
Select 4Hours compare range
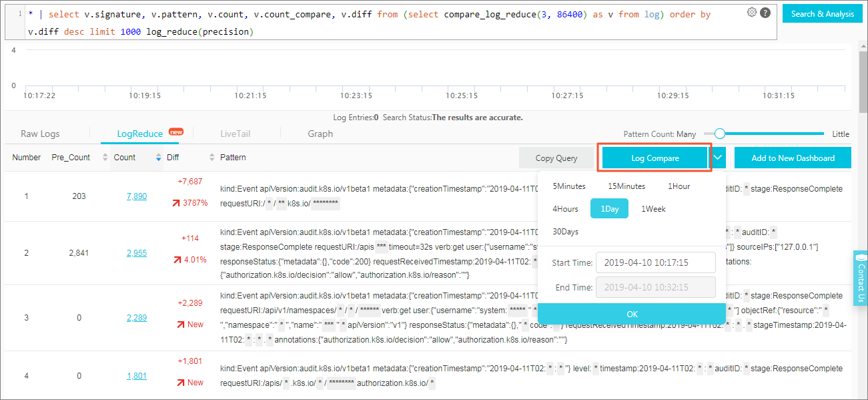pyautogui.click(x=565, y=209)
